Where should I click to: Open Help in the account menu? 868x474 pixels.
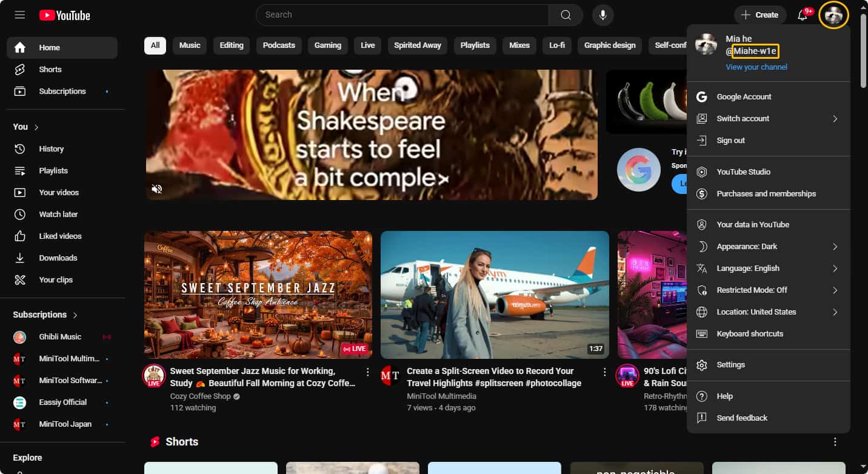tap(769, 396)
